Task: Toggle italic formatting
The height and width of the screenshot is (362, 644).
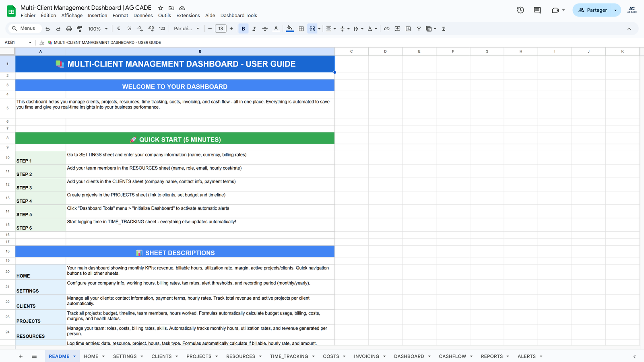Action: [x=254, y=29]
